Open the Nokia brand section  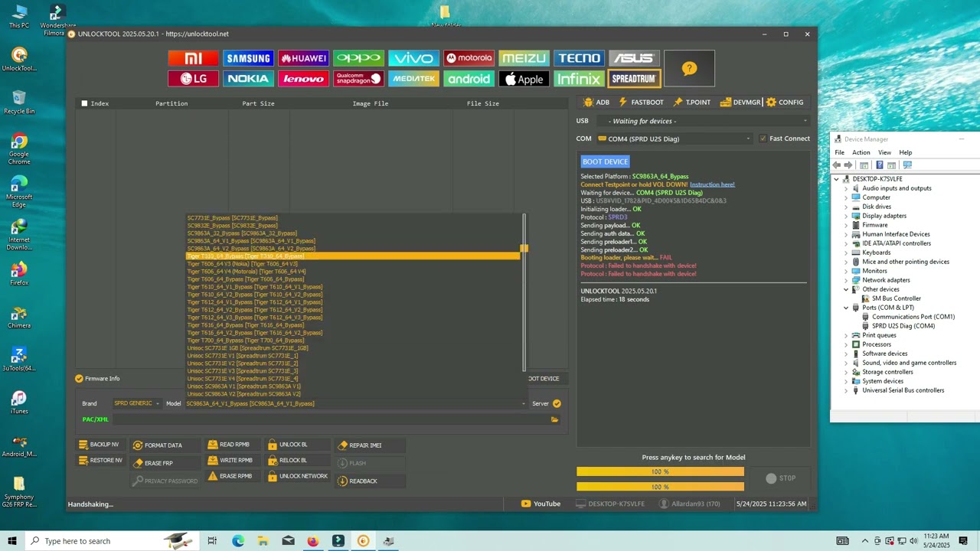tap(248, 79)
